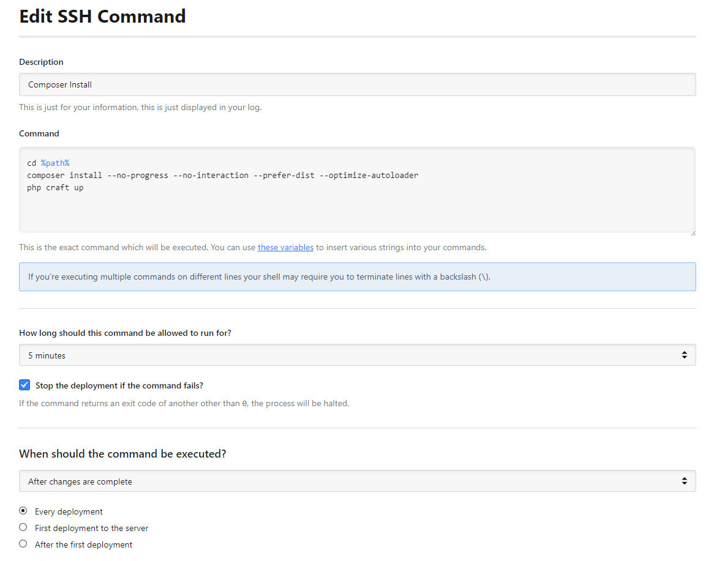
Task: Click the %path% variable in the command
Action: pyautogui.click(x=55, y=163)
